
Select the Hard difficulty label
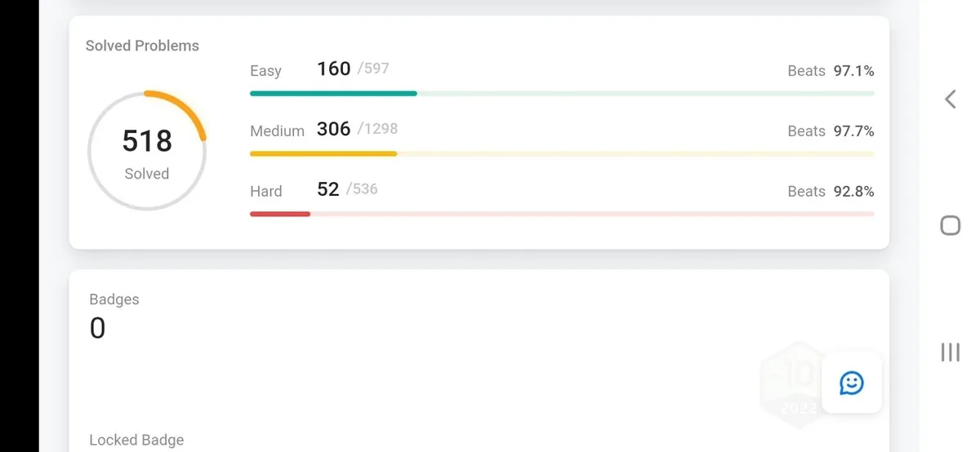(x=265, y=192)
